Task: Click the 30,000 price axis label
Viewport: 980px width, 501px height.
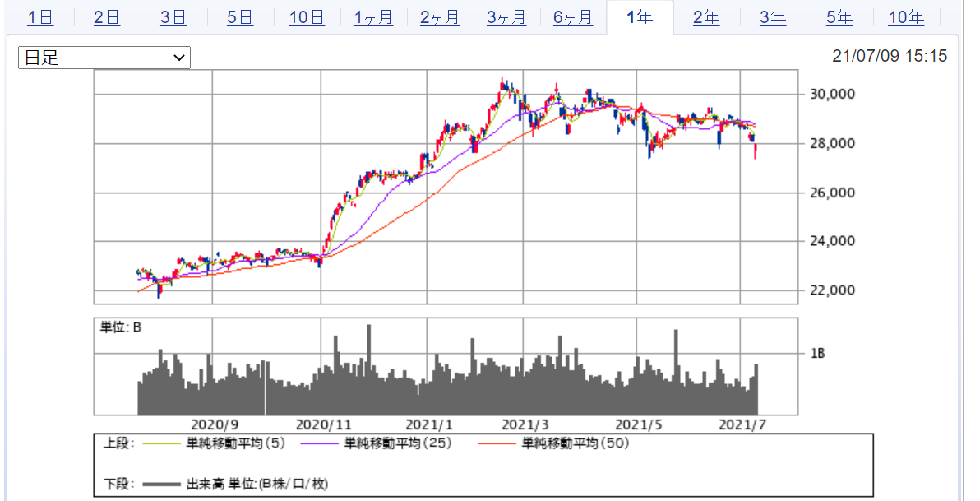Action: [x=833, y=95]
